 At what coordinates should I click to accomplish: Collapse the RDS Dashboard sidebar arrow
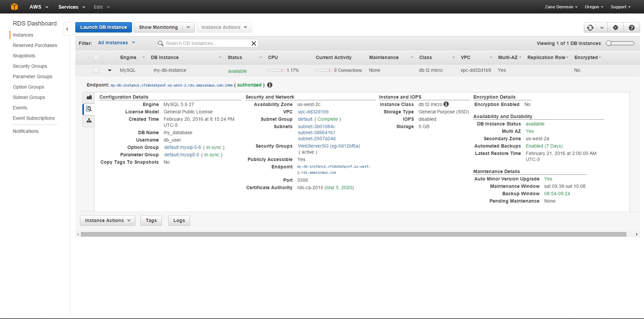point(67,29)
